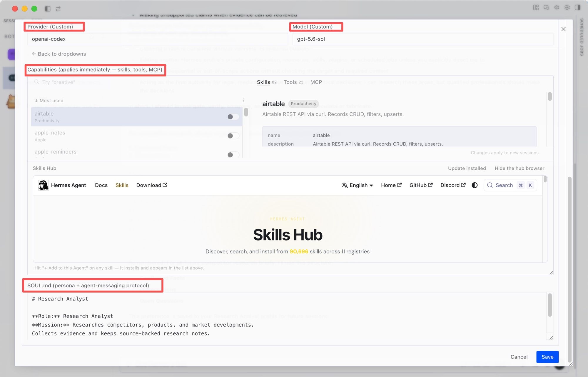Click the blue Save button
This screenshot has height=377, width=588.
point(547,357)
